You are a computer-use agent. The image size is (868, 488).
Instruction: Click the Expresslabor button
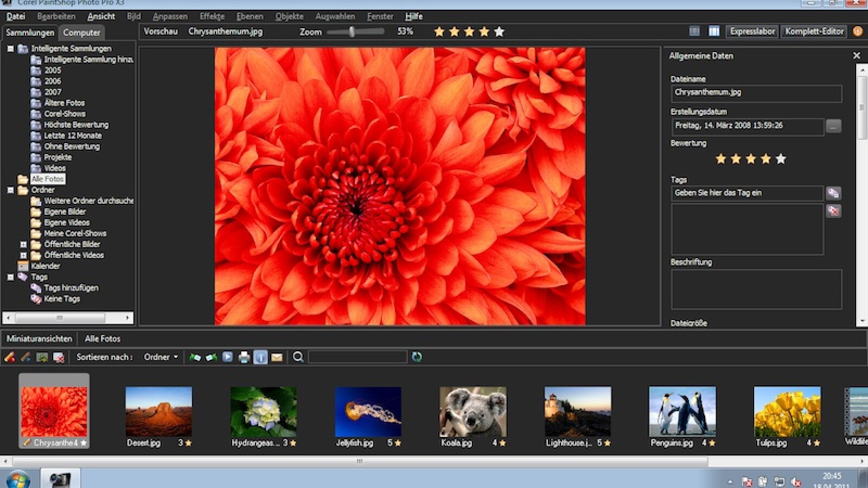pos(752,31)
